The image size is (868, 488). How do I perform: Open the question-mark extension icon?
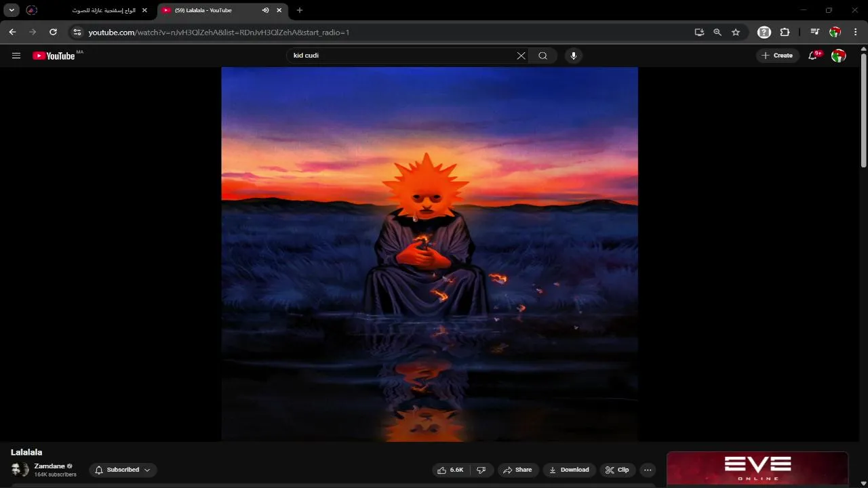[764, 32]
